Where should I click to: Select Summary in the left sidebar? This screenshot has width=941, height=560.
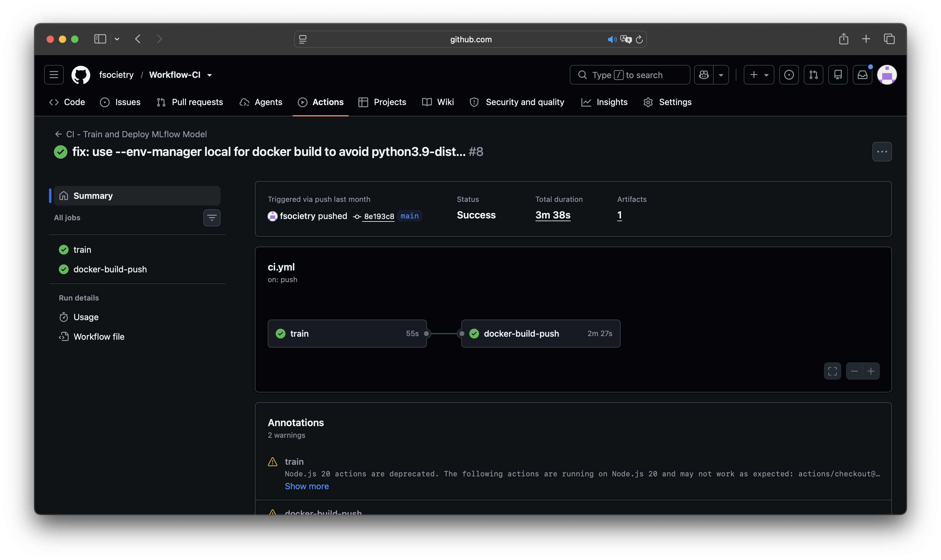(137, 195)
